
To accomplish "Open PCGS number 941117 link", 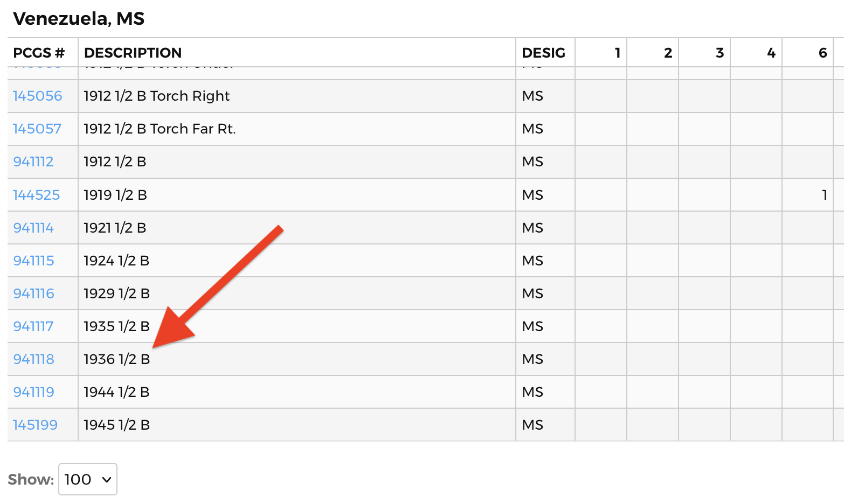I will coord(33,326).
